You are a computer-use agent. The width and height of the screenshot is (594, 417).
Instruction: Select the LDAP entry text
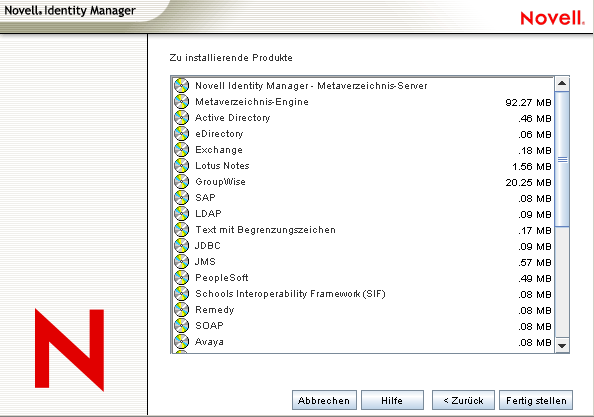coord(208,214)
